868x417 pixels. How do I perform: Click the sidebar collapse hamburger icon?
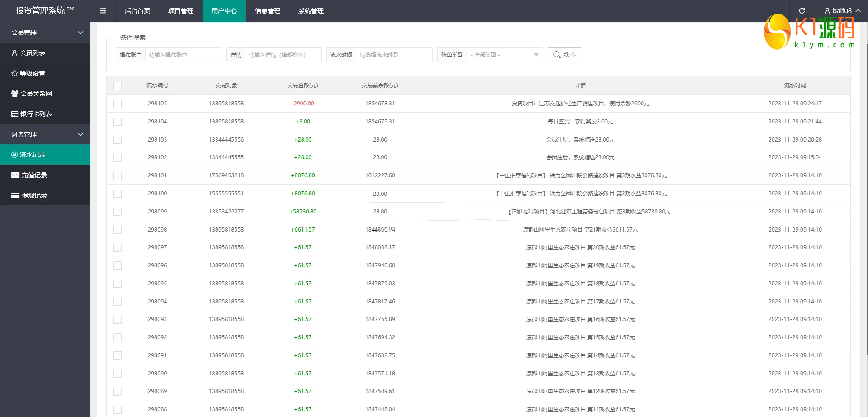[x=103, y=11]
